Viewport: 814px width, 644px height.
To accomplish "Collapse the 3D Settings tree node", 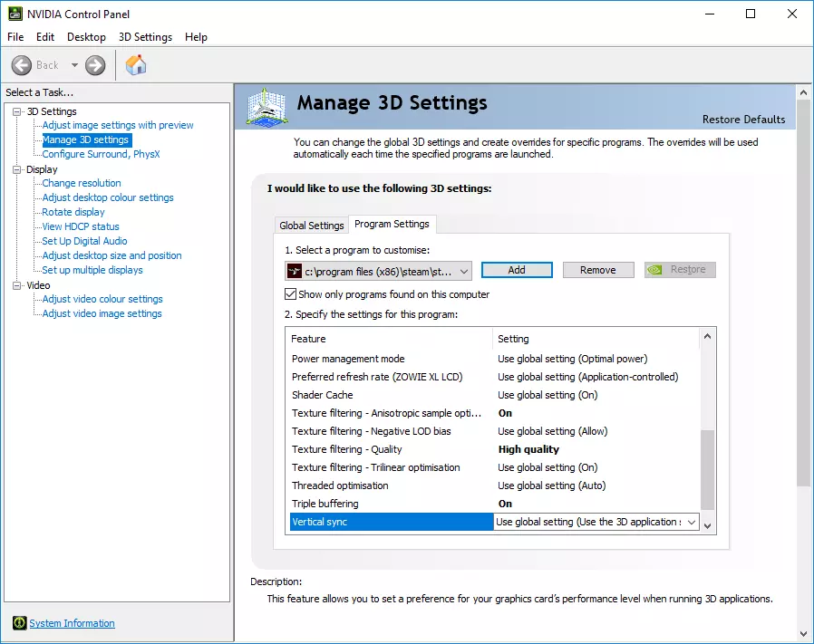I will coord(17,111).
